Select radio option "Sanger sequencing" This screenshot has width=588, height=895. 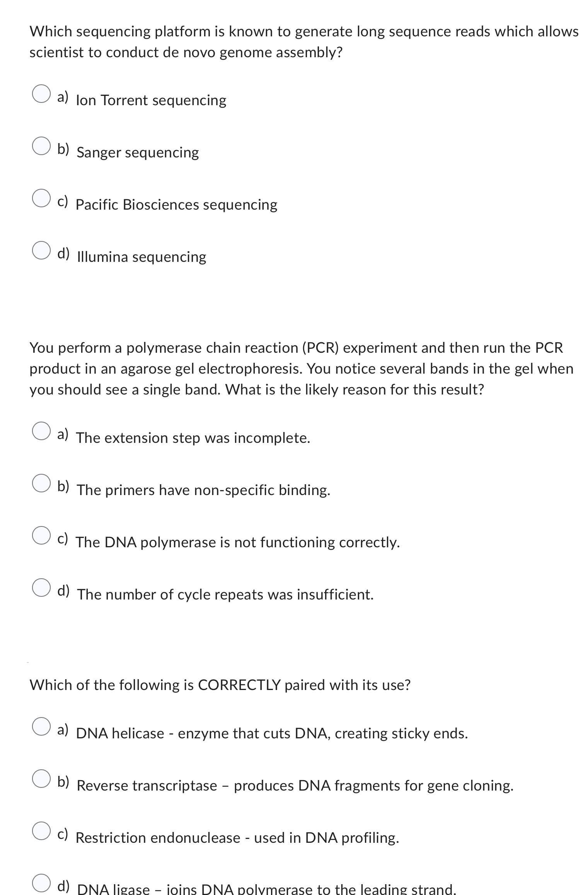tap(41, 146)
